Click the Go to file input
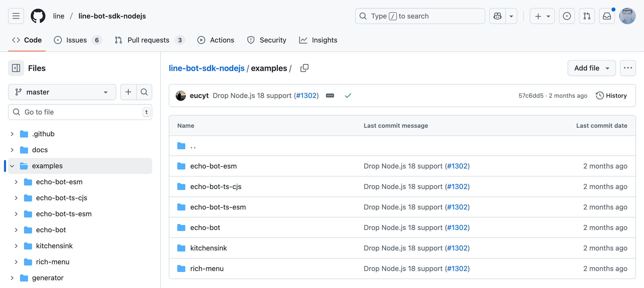Screen dimensions: 644x288 click(80, 112)
